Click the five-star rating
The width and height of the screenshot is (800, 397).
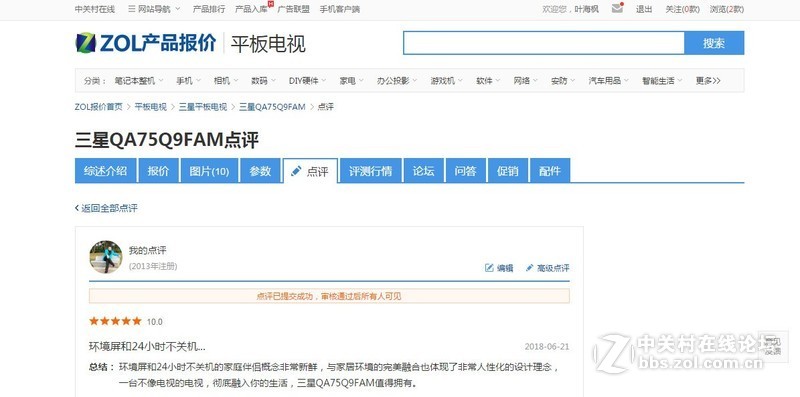coord(115,321)
